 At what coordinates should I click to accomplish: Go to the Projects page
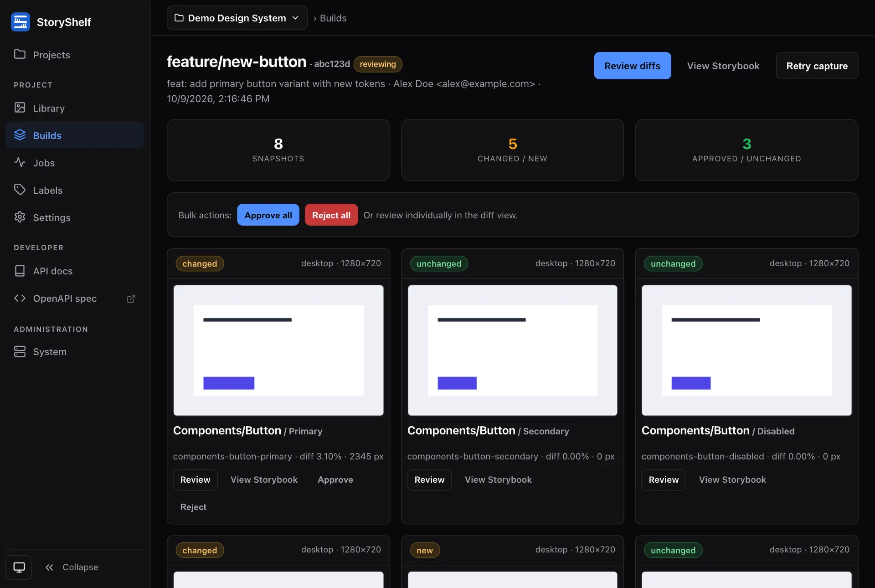(75, 55)
